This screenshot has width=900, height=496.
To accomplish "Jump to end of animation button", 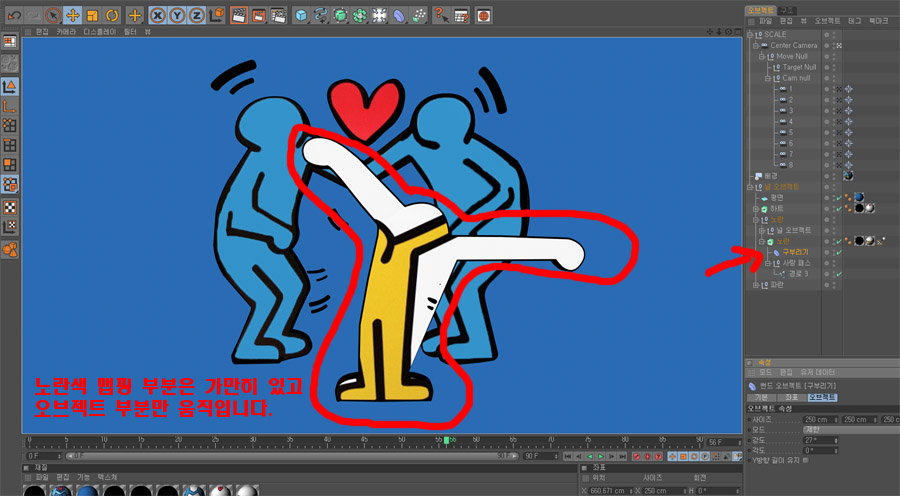I will pyautogui.click(x=623, y=456).
